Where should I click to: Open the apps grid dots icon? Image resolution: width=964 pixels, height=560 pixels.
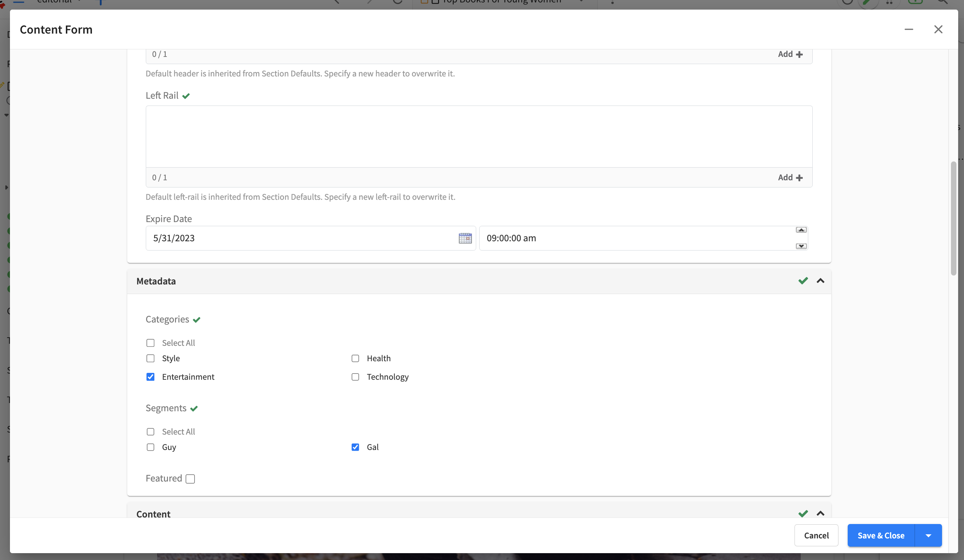[890, 2]
